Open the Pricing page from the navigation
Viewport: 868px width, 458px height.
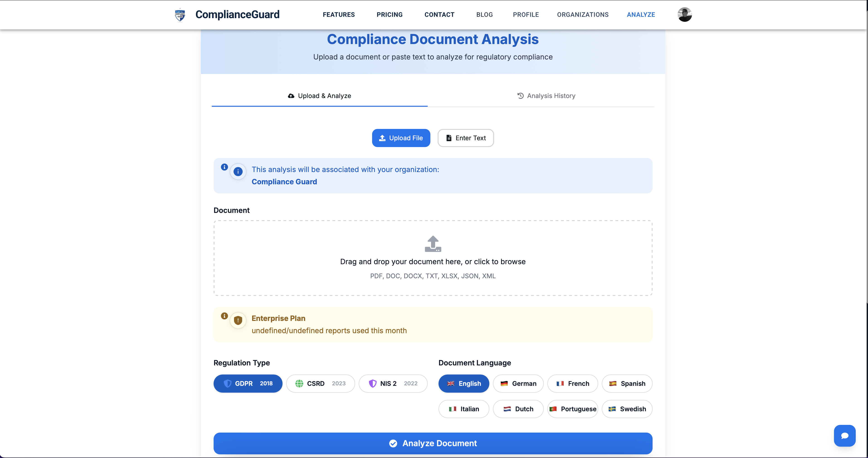click(390, 15)
